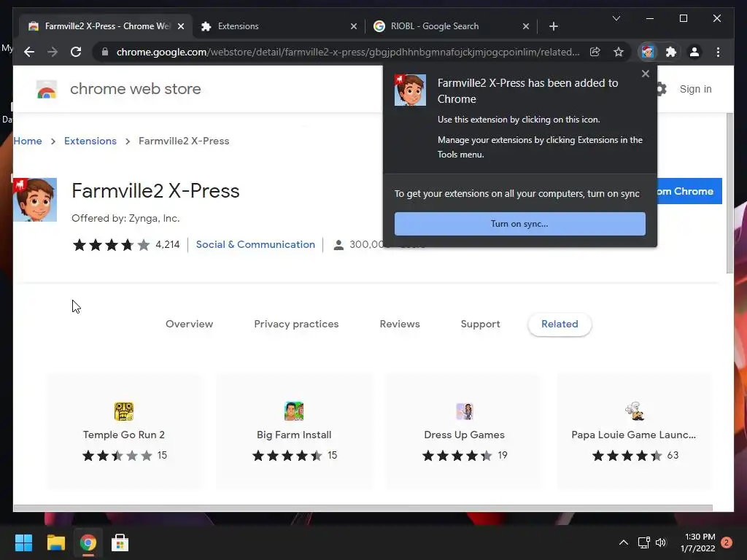Sign in to the Chrome Web Store

pos(695,89)
